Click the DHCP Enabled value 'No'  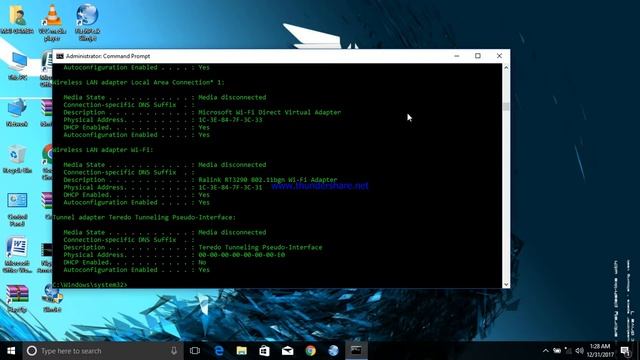[202, 262]
